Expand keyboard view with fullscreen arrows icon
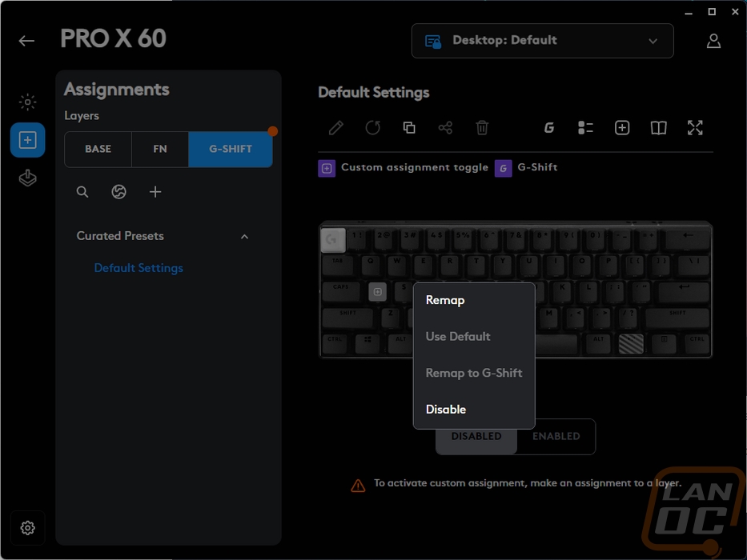 (x=695, y=128)
